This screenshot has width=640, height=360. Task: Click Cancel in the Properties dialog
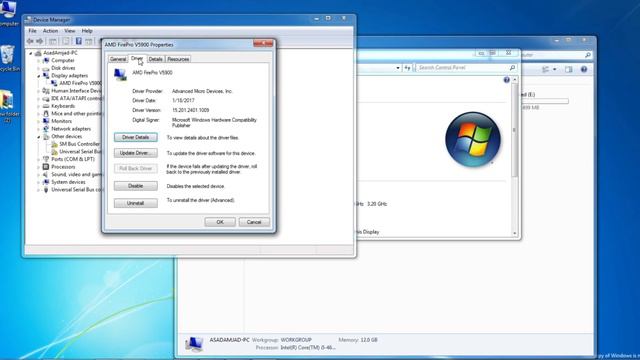pos(254,222)
